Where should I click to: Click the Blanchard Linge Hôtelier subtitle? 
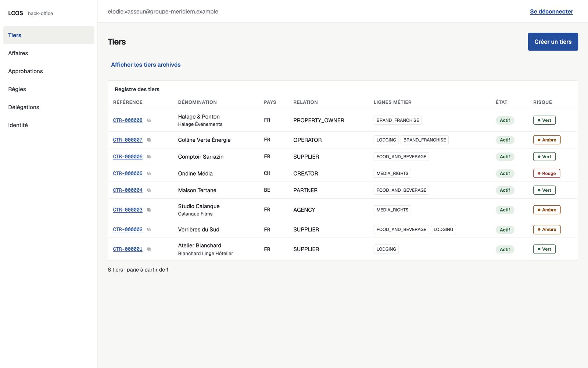[205, 254]
